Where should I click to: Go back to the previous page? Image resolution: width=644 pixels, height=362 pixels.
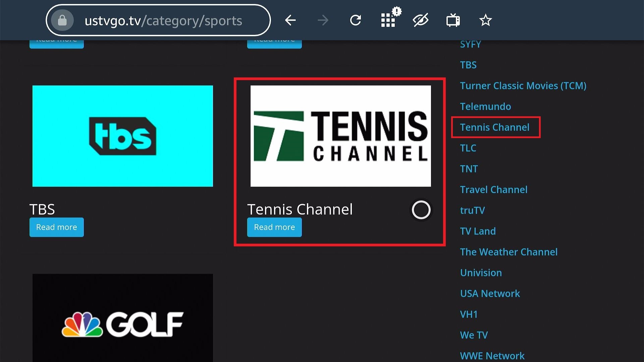click(290, 20)
